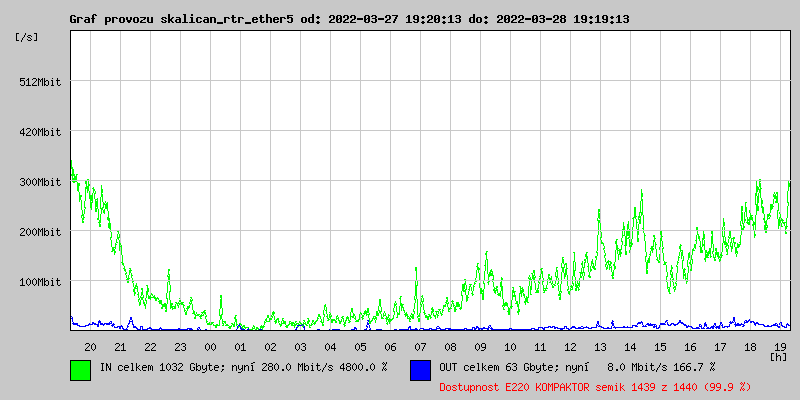Click the 300Mbit axis label
The width and height of the screenshot is (800, 400).
point(40,182)
